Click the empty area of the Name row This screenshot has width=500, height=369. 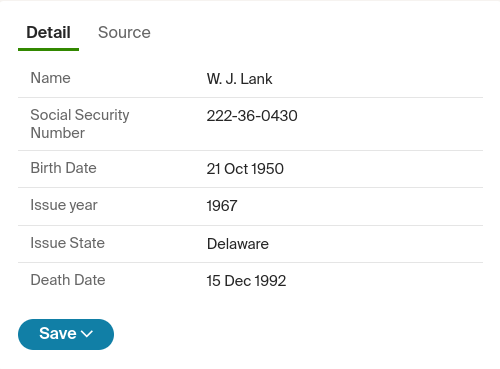point(377,79)
